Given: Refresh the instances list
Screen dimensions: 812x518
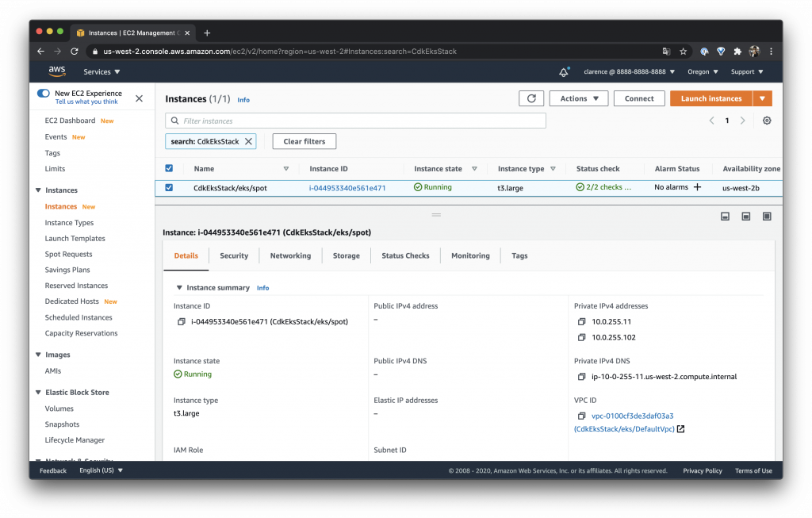Looking at the screenshot, I should point(531,98).
